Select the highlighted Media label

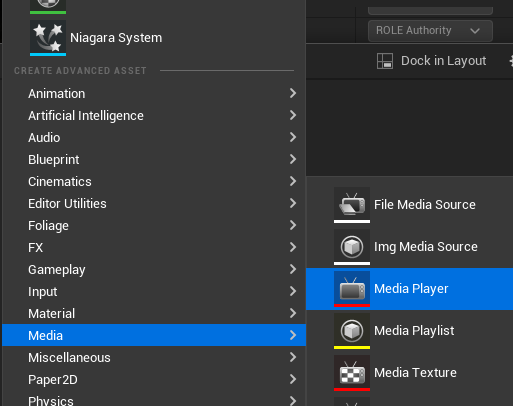point(45,336)
